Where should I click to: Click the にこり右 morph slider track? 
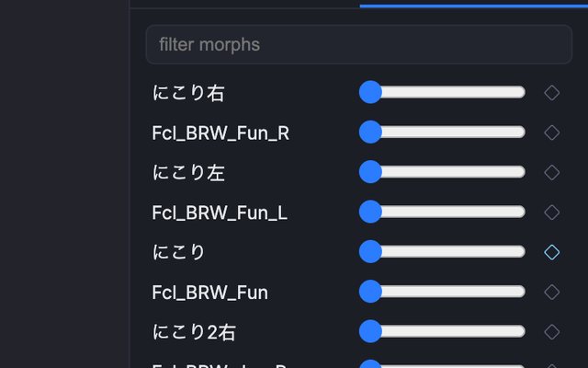point(443,92)
